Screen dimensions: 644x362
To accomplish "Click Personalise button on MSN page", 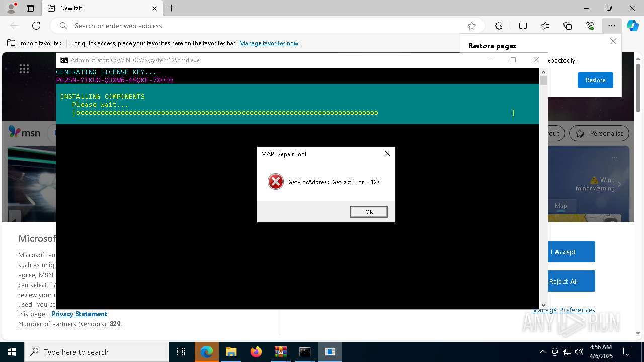I will (599, 133).
